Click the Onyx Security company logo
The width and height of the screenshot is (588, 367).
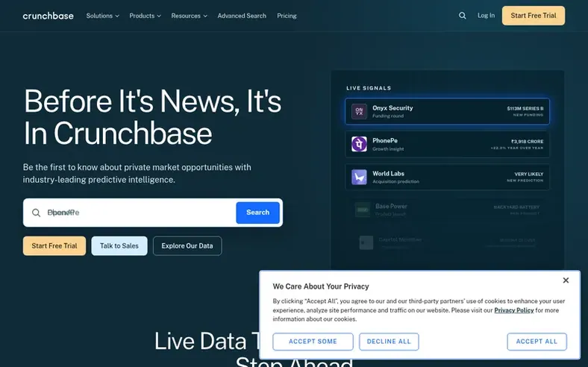(359, 111)
